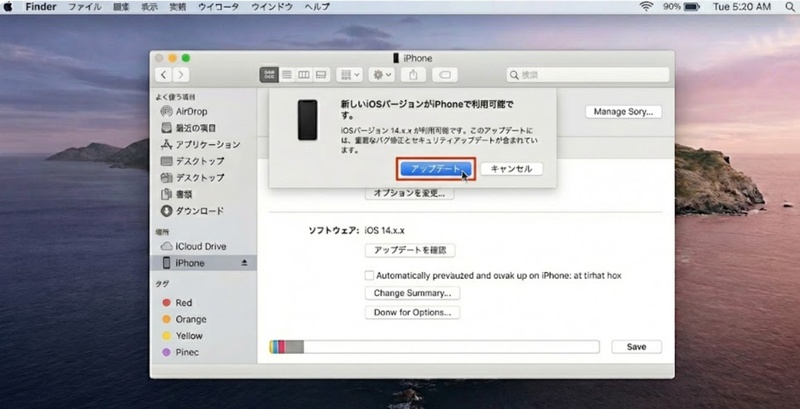Click the ソフトウェア: label
Screen dimensions: 800x409
coord(334,231)
